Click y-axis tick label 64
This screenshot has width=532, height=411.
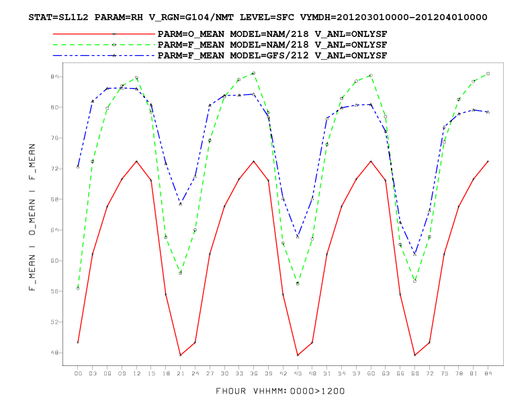pyautogui.click(x=54, y=230)
